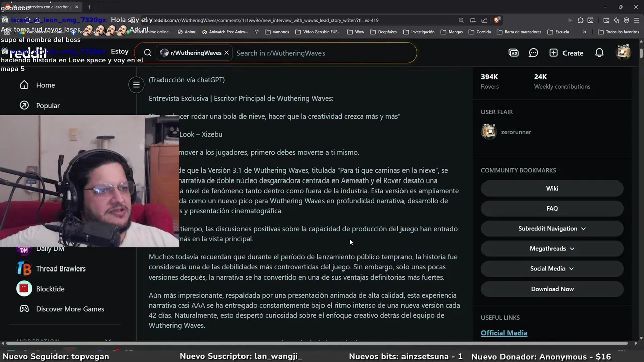
Task: Open the browser main menu icon
Action: [x=636, y=20]
